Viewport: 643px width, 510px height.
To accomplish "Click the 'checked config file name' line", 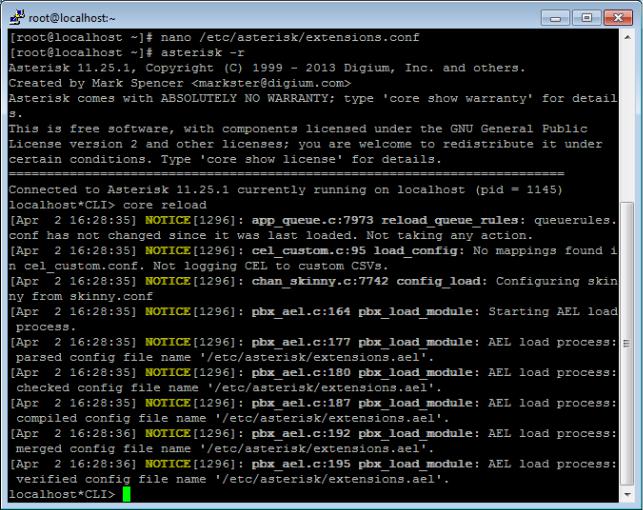I will (229, 387).
